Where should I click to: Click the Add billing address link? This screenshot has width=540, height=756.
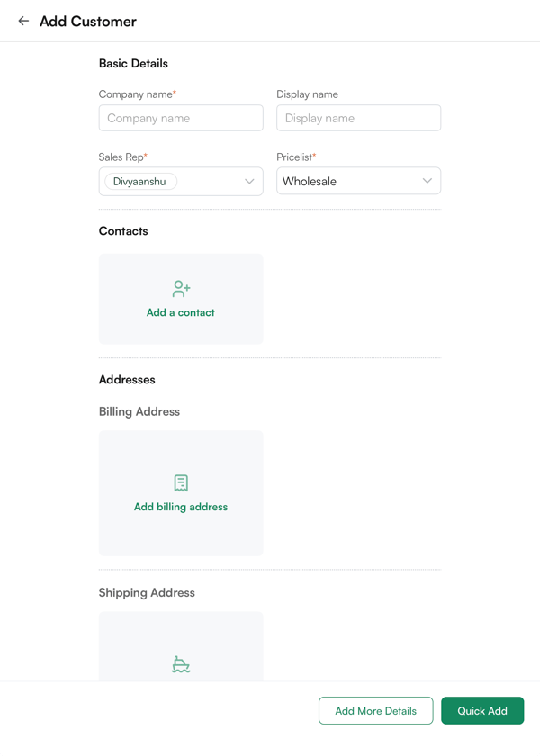coord(180,507)
